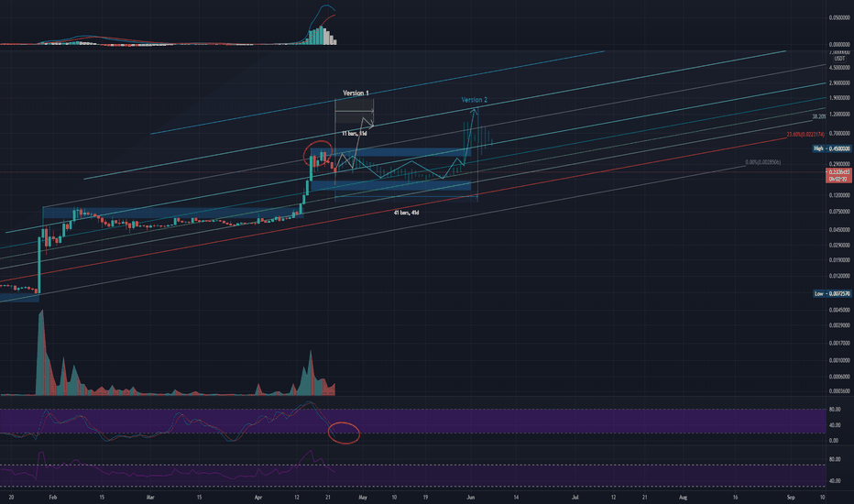Click the 0.0450000 price axis label
Image resolution: width=854 pixels, height=504 pixels.
pyautogui.click(x=839, y=230)
